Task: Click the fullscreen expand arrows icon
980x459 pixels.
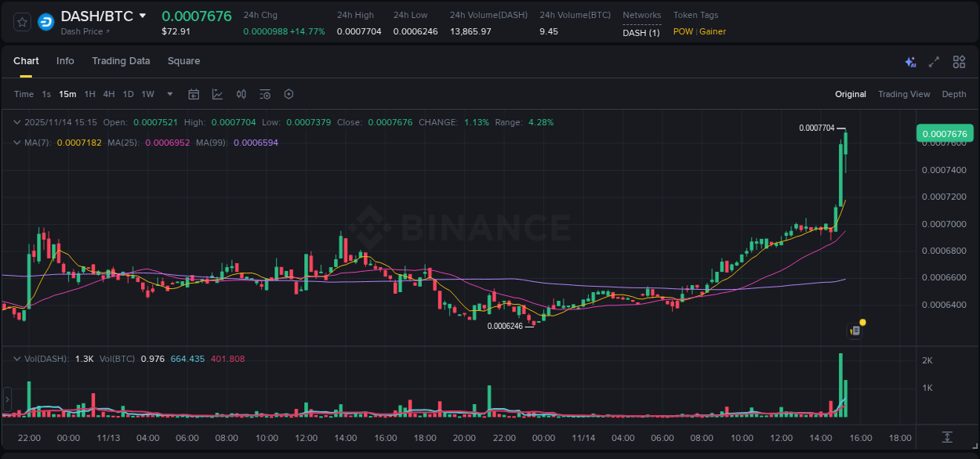Action: 933,61
